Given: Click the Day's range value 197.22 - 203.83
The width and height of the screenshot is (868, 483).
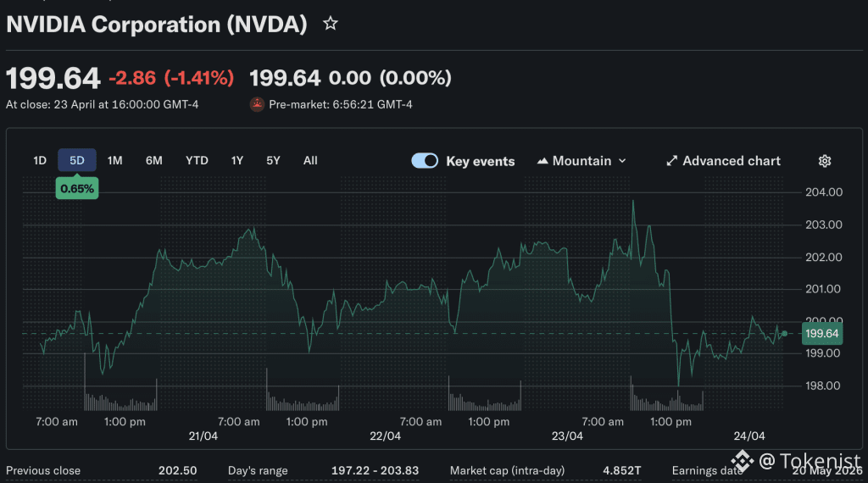Looking at the screenshot, I should (x=375, y=471).
